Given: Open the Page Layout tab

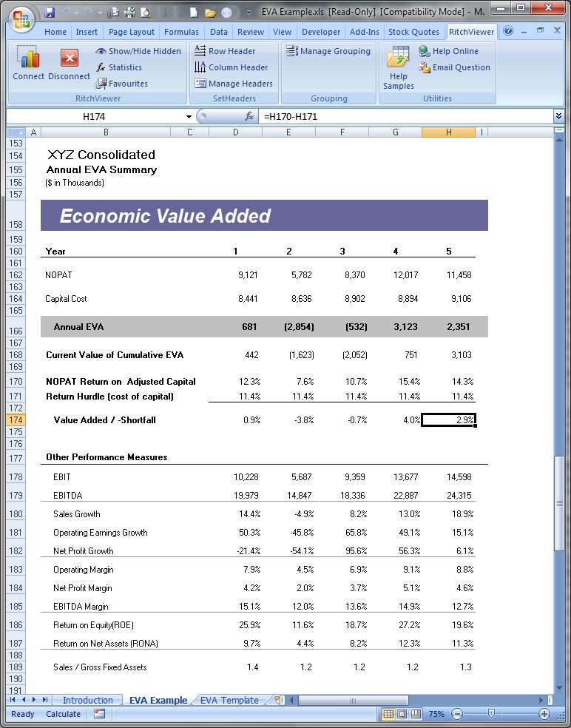Looking at the screenshot, I should 132,32.
